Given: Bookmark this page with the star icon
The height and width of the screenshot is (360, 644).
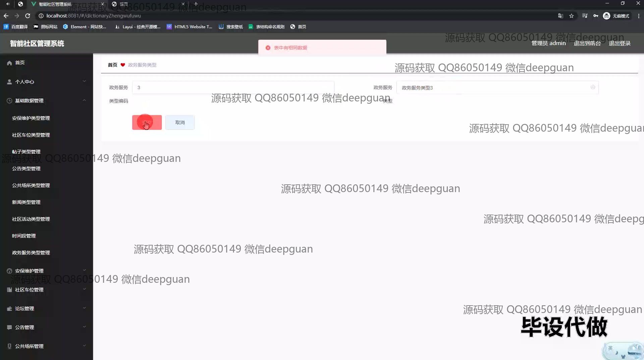Looking at the screenshot, I should 572,16.
